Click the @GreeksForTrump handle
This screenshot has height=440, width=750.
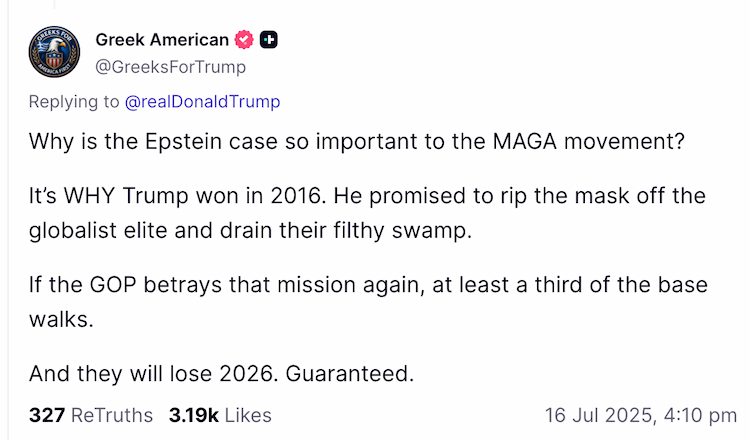click(170, 67)
